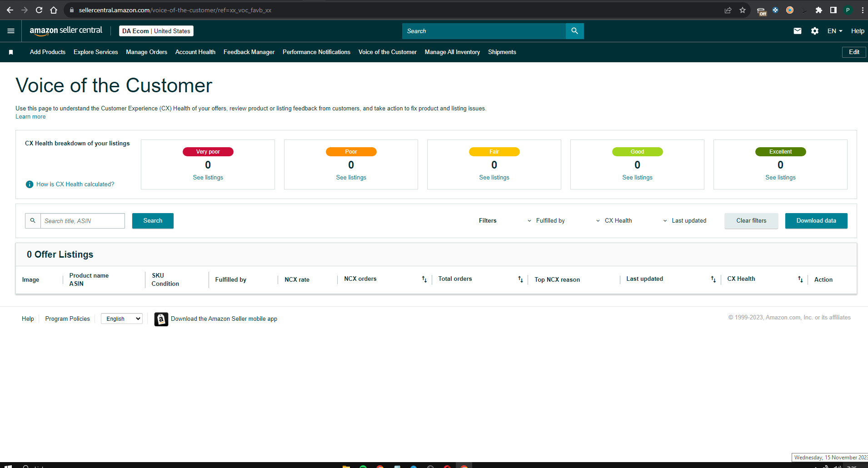Click the browser back arrow
This screenshot has height=468, width=868.
10,10
